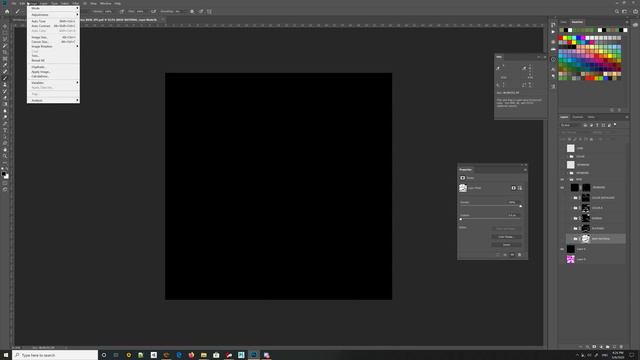Open the Swatches panel options menu
The image size is (640, 360).
click(627, 22)
